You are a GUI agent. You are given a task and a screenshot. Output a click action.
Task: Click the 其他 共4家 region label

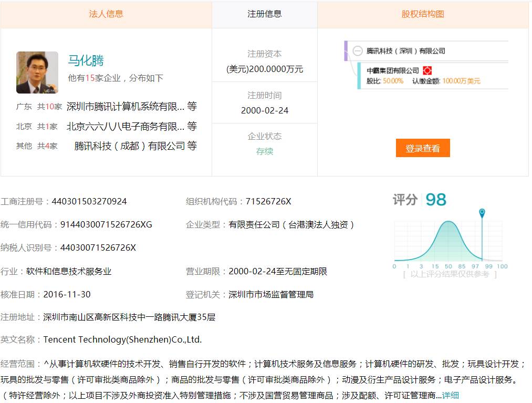point(37,146)
